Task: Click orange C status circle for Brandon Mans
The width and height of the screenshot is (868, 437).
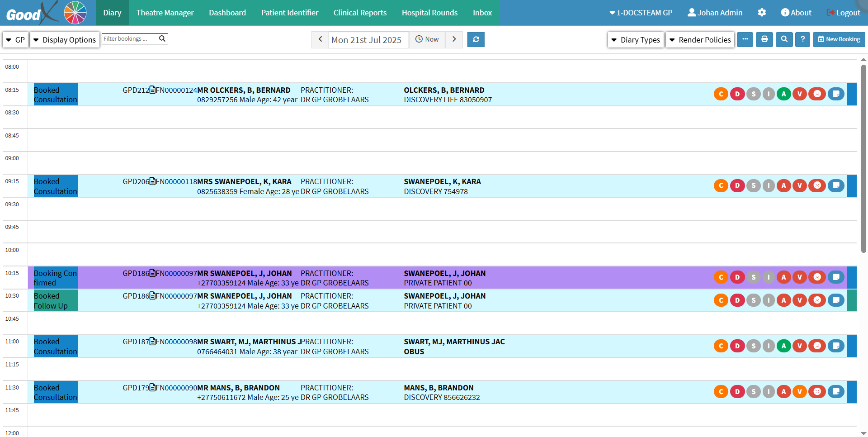Action: pyautogui.click(x=721, y=392)
